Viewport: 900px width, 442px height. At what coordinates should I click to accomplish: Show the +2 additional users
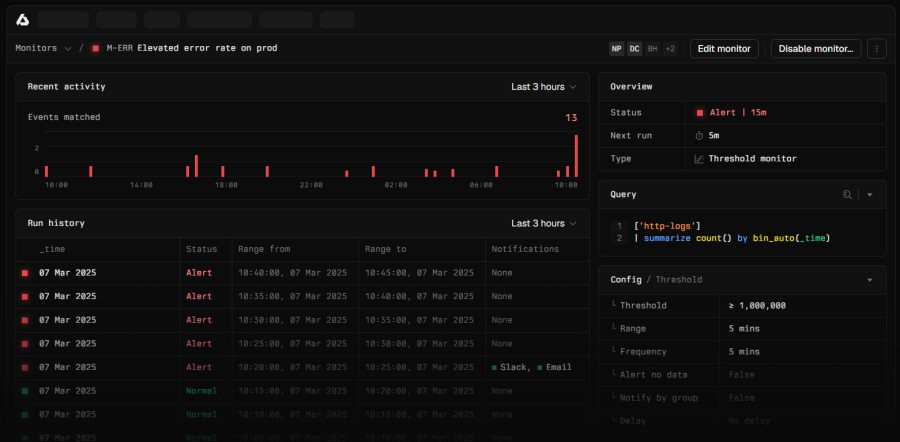[669, 49]
